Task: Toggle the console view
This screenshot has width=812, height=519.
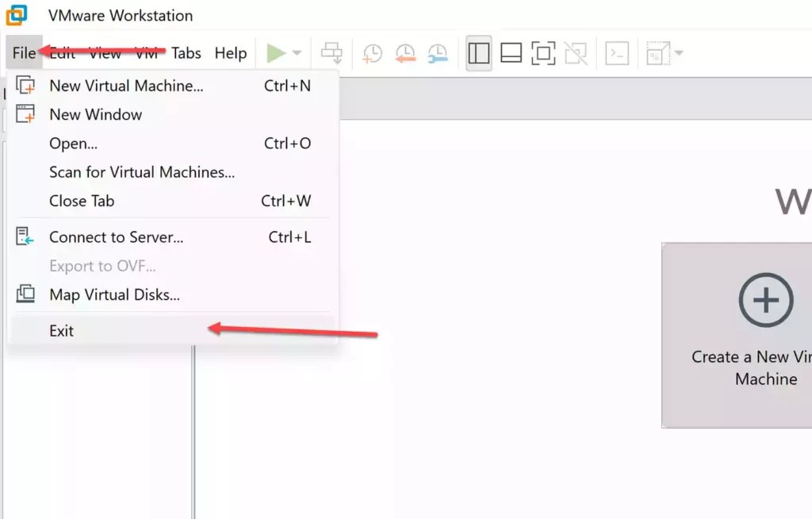Action: click(616, 52)
